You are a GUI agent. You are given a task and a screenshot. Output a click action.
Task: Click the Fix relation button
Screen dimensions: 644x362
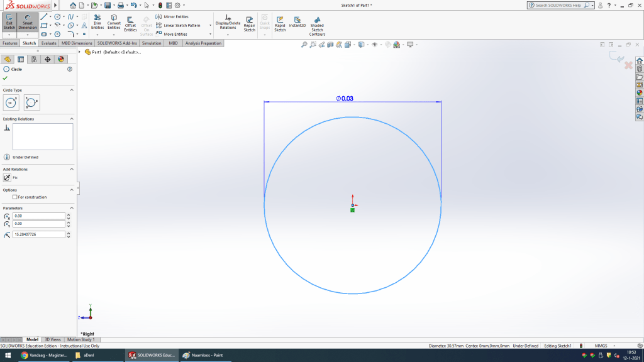point(8,178)
